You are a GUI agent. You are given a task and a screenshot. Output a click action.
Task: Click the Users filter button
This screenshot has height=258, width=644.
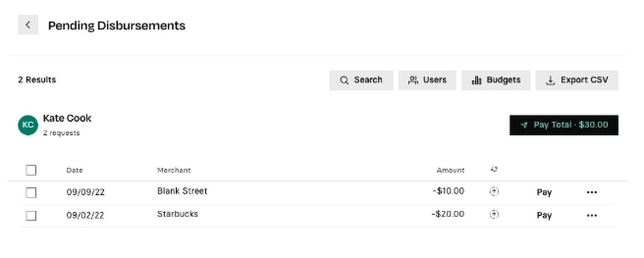click(427, 80)
